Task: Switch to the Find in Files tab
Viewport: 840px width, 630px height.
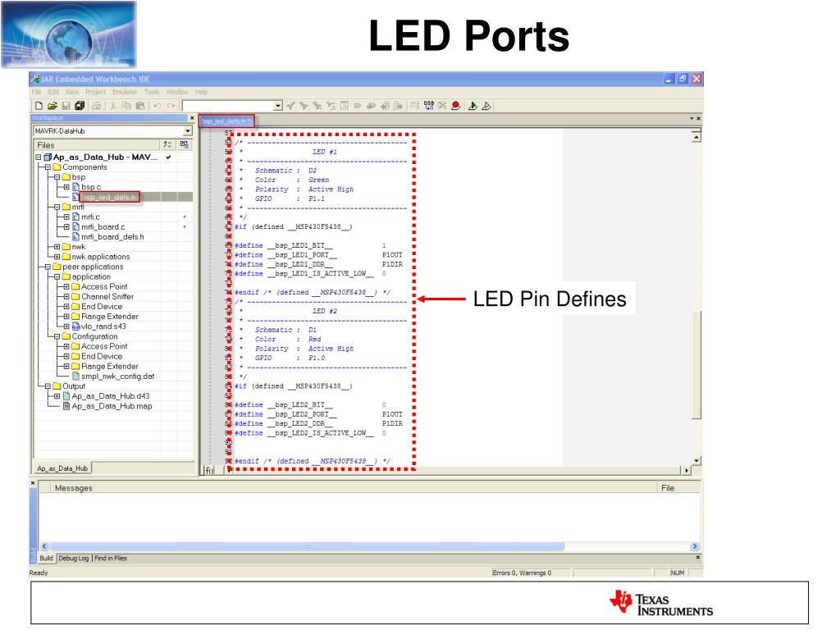Action: (111, 558)
